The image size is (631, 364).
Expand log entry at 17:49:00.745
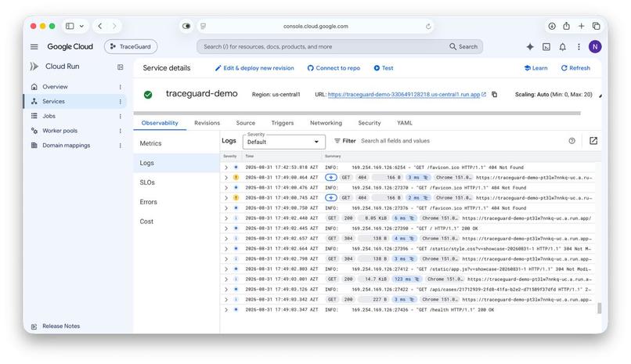pos(226,198)
